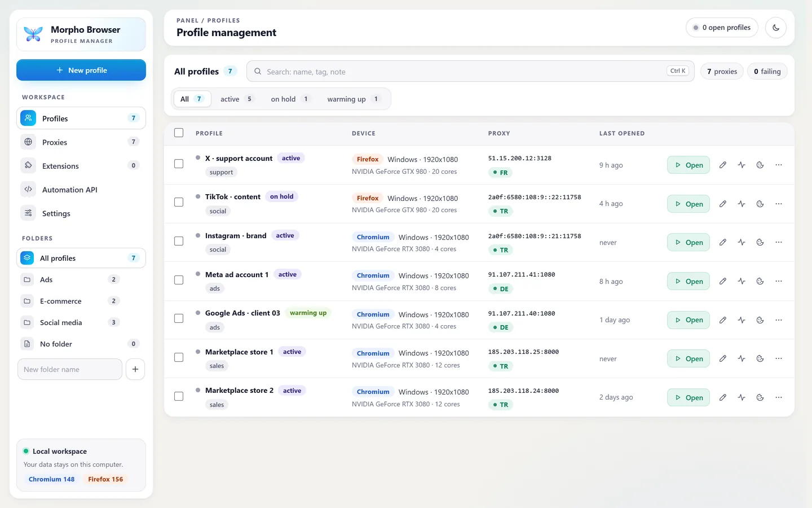812x508 pixels.
Task: Click the activity pulse icon for Meta ad account 1
Action: (742, 281)
